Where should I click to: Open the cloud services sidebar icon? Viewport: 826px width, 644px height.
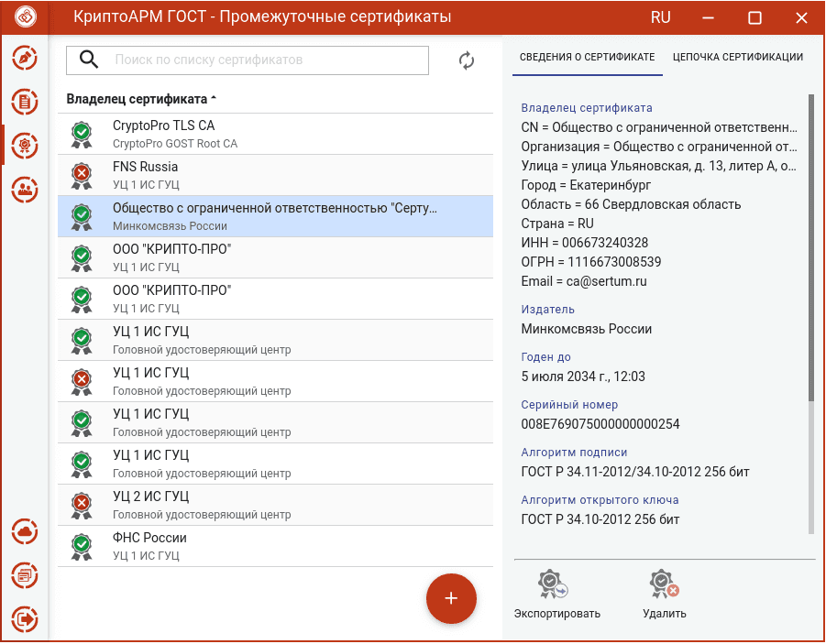point(25,532)
